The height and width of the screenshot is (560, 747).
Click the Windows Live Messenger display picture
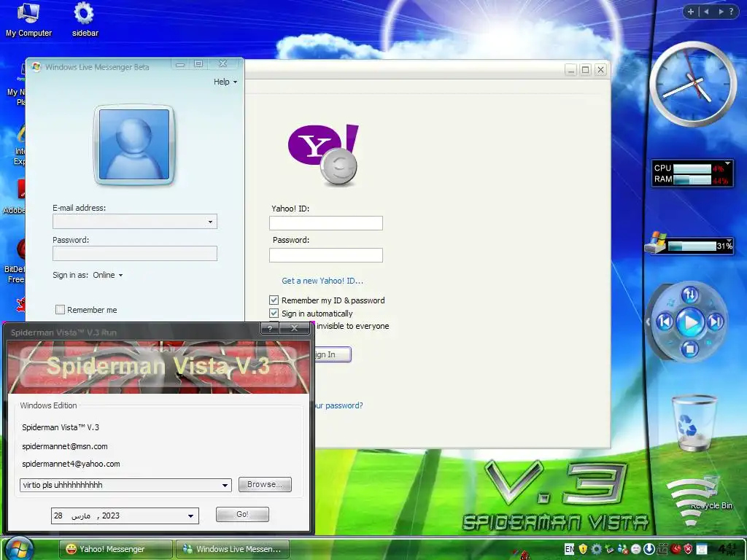coord(134,145)
